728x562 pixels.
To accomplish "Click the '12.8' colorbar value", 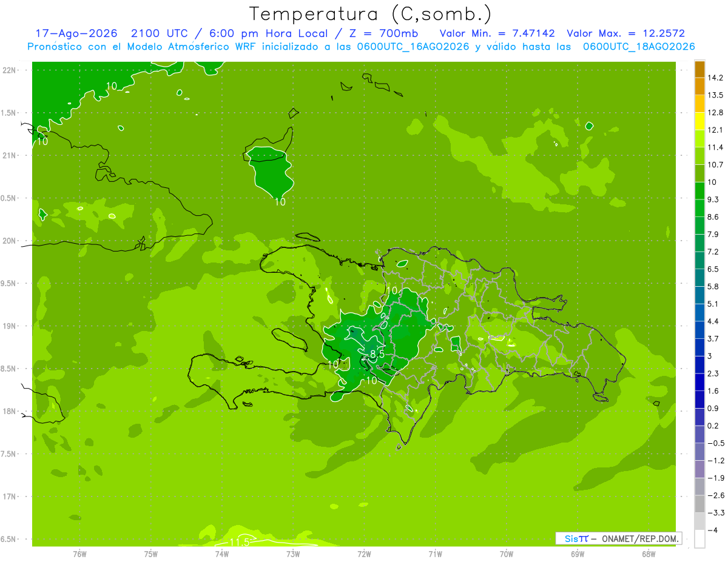I will [715, 112].
